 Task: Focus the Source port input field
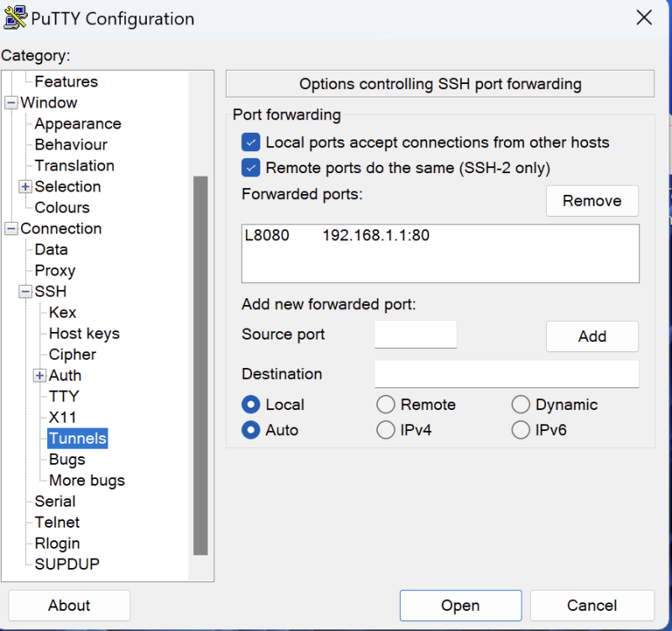click(416, 334)
